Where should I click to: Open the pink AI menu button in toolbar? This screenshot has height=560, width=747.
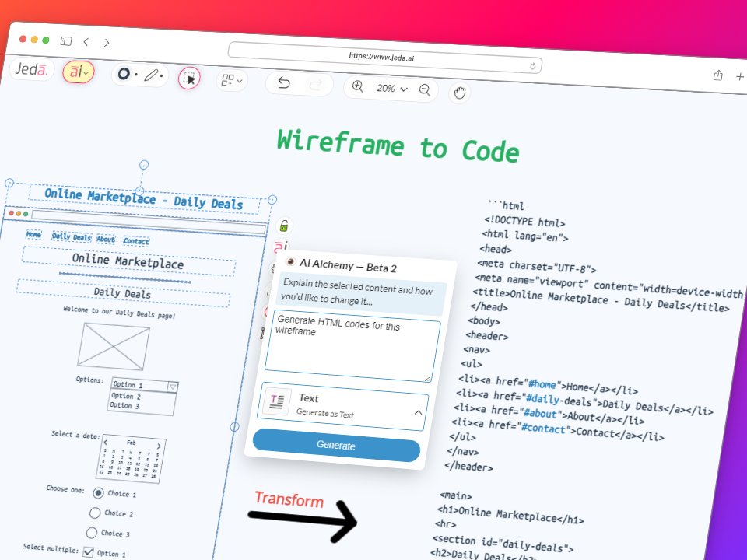click(x=79, y=72)
